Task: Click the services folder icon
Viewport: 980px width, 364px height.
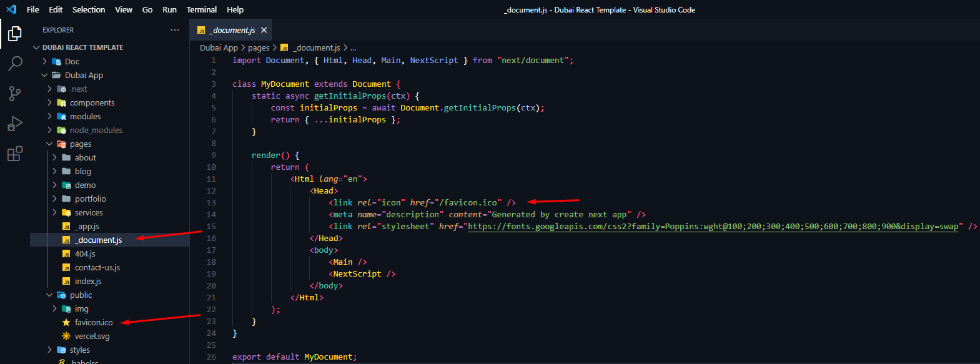Action: [66, 213]
